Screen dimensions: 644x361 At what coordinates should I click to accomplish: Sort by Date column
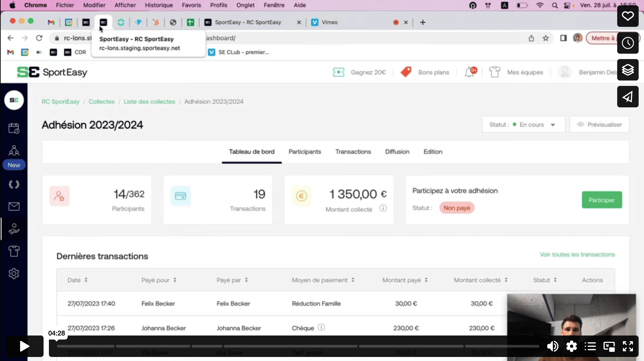coord(77,280)
